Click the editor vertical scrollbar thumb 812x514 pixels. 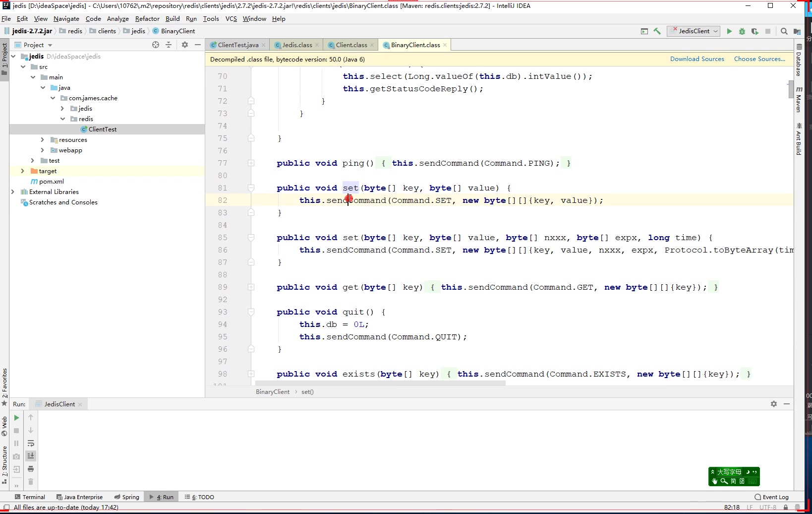[790, 90]
